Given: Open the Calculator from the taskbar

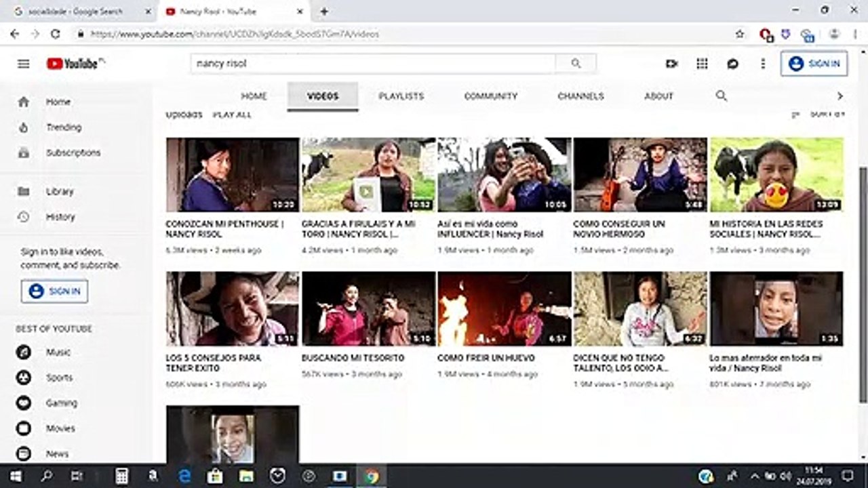Looking at the screenshot, I should point(122,476).
